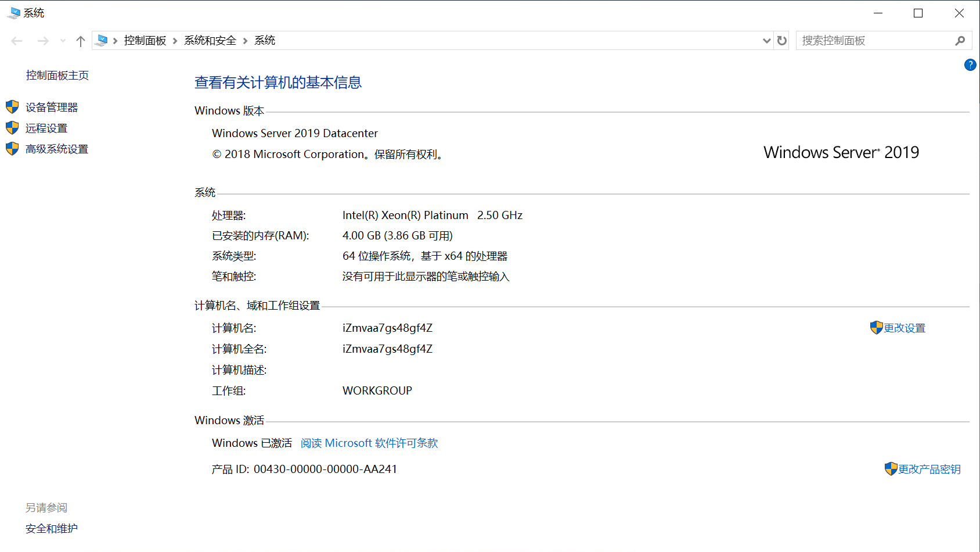
Task: Click shield icon beside 远程设置
Action: 12,128
